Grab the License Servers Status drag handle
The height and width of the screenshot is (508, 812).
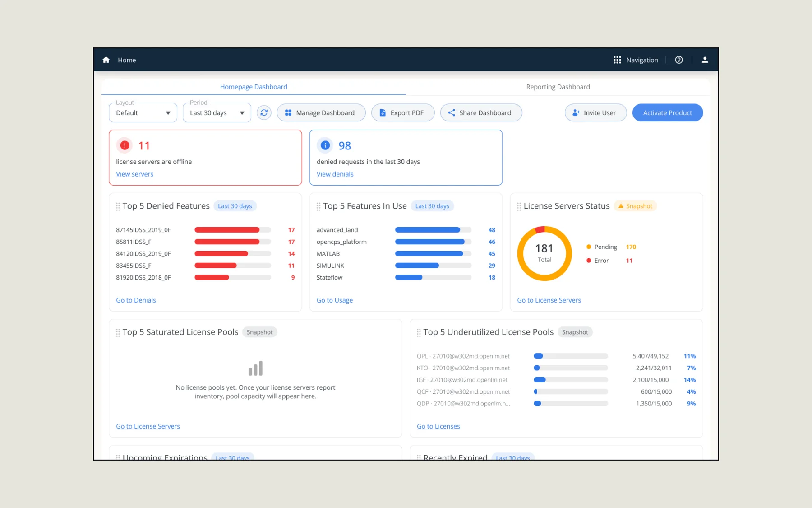tap(519, 206)
